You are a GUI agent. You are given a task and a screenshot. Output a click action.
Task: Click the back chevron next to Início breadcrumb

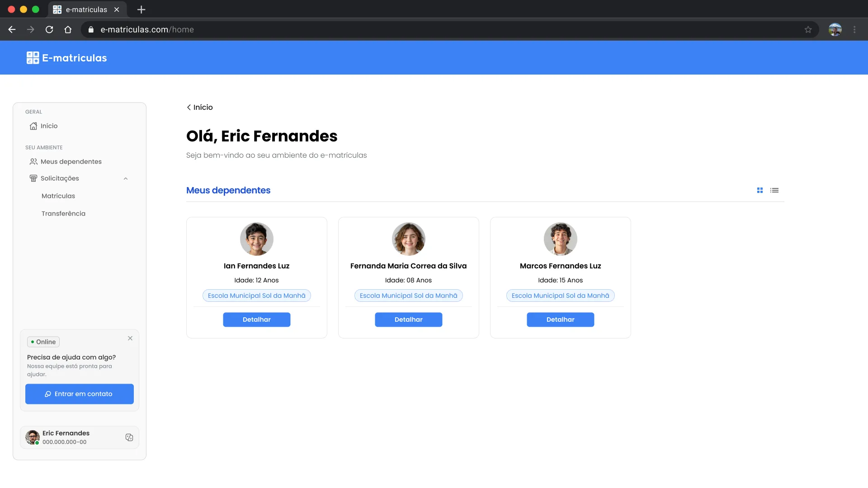(x=189, y=108)
